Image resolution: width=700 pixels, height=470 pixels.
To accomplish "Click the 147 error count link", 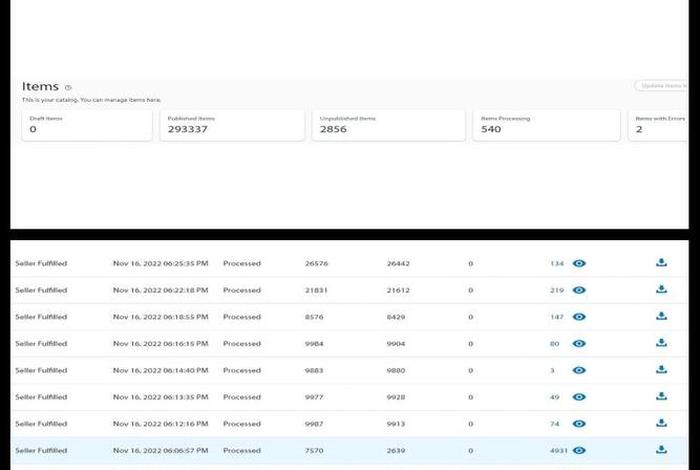I will (557, 317).
